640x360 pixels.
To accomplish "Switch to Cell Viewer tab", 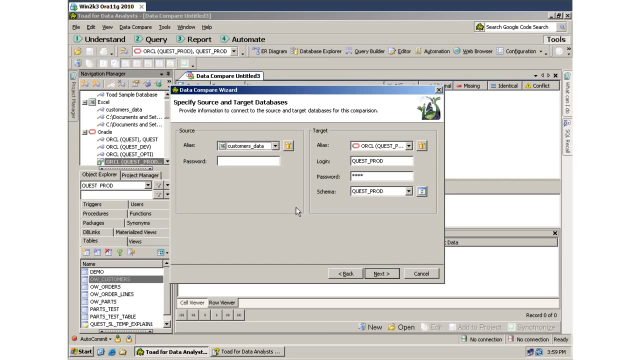I will [x=192, y=302].
